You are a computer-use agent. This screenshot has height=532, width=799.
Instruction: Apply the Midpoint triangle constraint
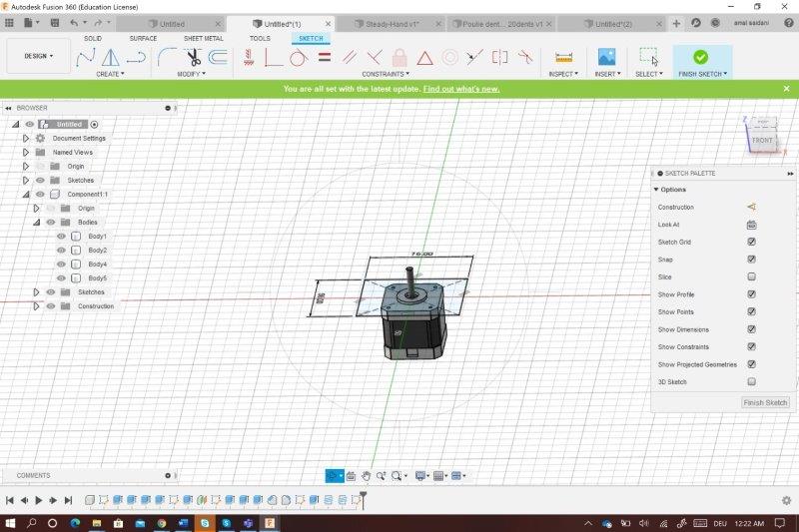[x=424, y=58]
